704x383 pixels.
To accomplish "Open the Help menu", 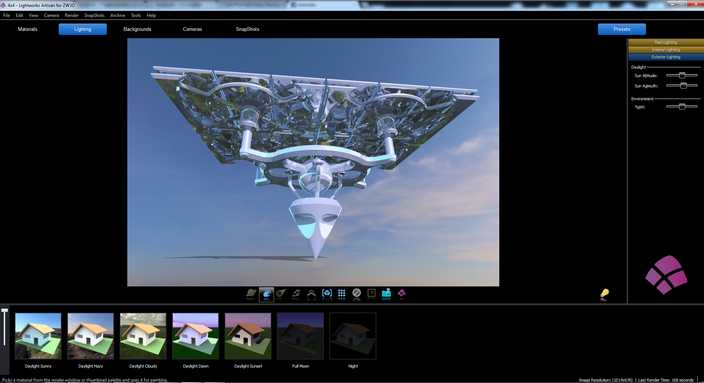I will (x=151, y=15).
